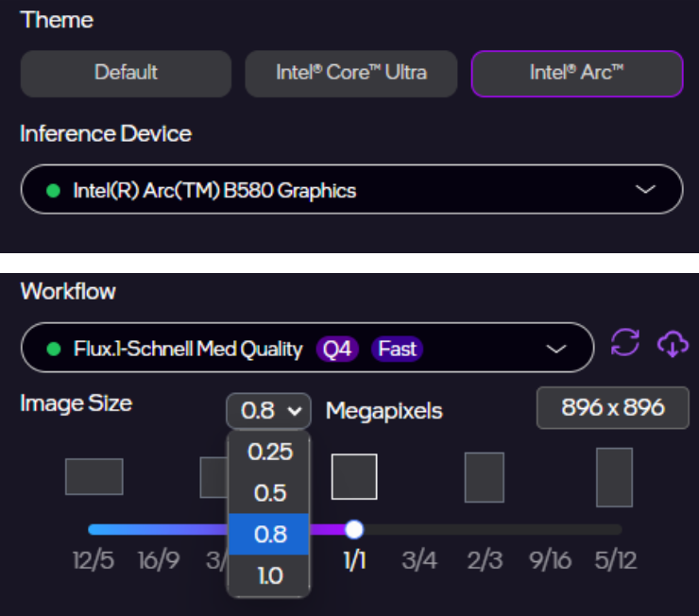This screenshot has height=616, width=699.
Task: Click the 9/16 aspect ratio label
Action: tap(551, 560)
